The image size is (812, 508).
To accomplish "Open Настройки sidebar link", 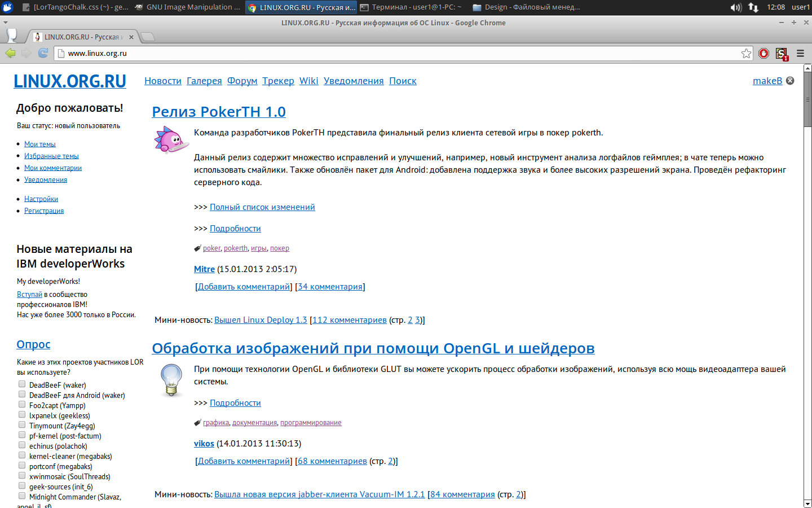I will tap(41, 199).
